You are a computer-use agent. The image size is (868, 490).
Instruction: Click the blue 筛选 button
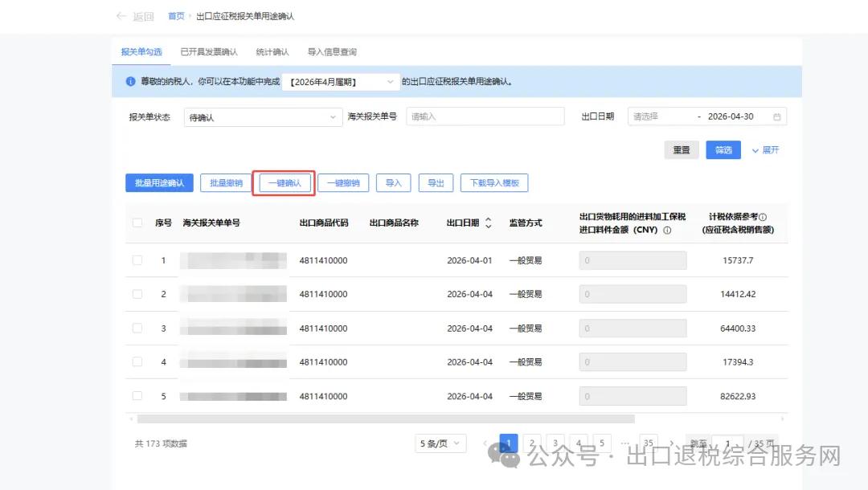click(723, 150)
